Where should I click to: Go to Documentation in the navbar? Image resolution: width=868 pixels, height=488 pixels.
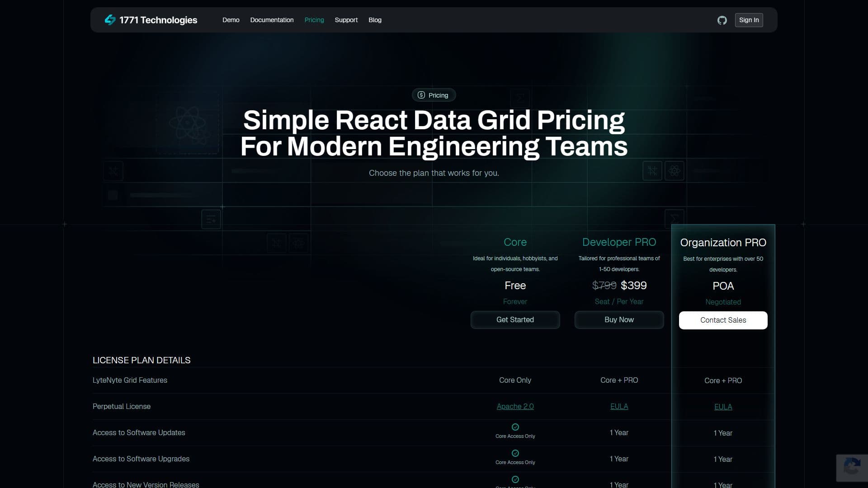click(x=272, y=20)
